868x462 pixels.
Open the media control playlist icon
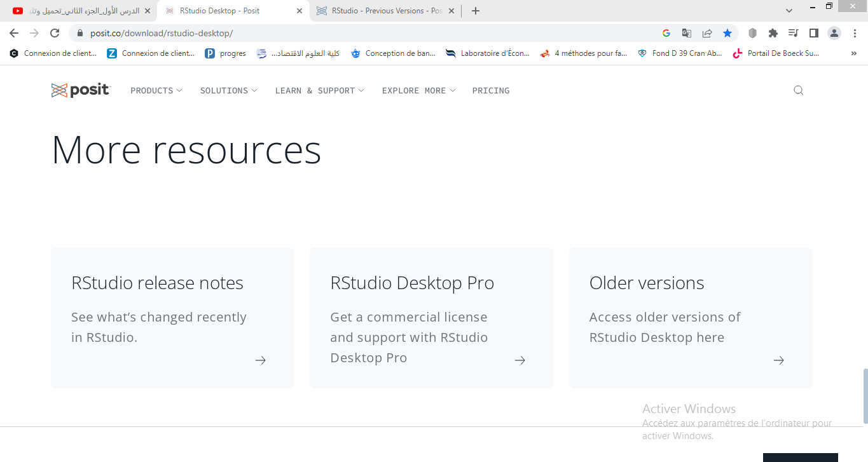(793, 33)
